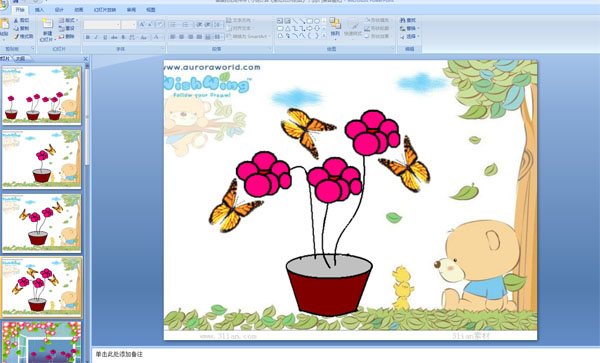The image size is (600, 363).
Task: Toggle Text Shadow formatting
Action: click(x=123, y=37)
